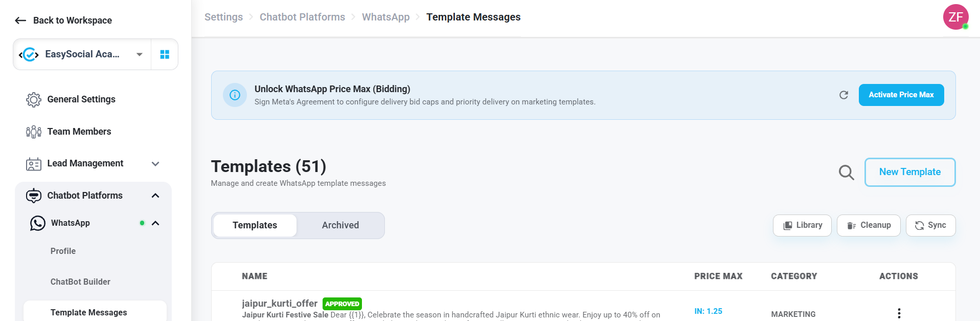Open actions menu for jaipur_kurti_offer

pyautogui.click(x=899, y=313)
